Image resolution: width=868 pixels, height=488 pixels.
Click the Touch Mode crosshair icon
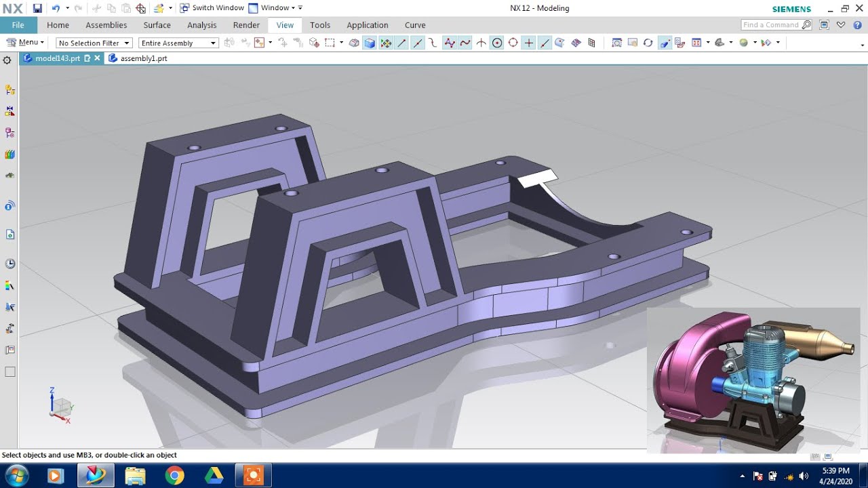(x=140, y=8)
